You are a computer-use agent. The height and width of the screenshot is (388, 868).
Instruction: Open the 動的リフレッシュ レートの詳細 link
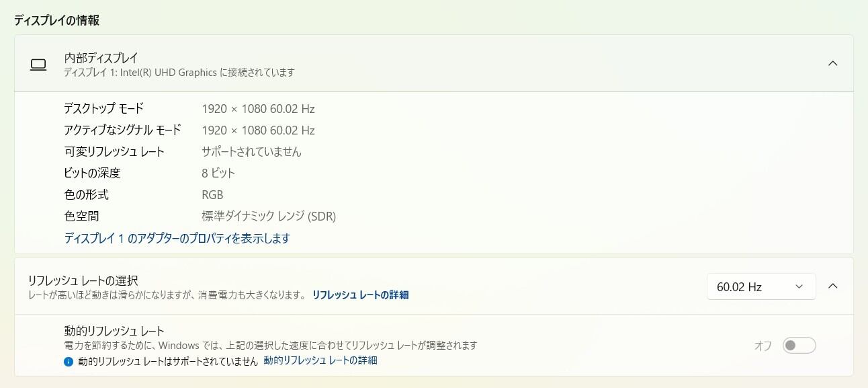[x=320, y=360]
